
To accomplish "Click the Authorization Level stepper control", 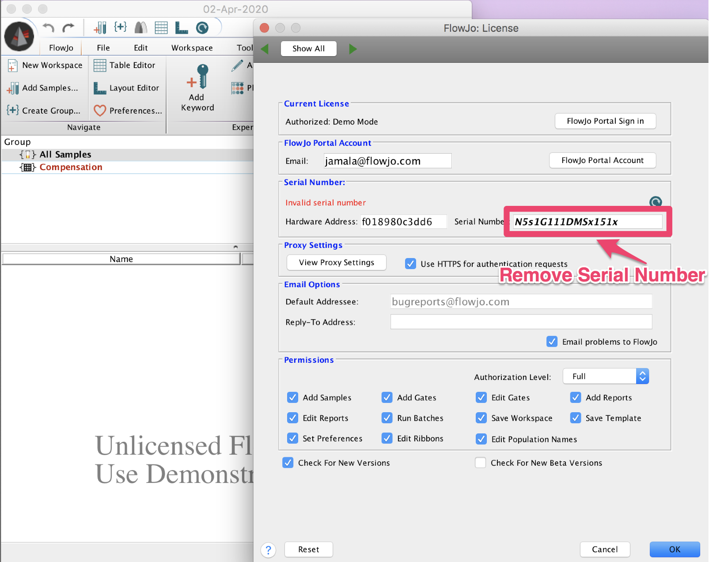I will point(643,376).
